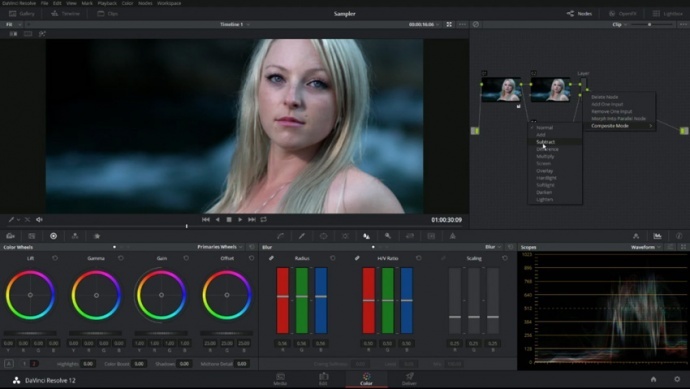Image resolution: width=690 pixels, height=389 pixels.
Task: Open the Playback menu
Action: click(x=107, y=3)
